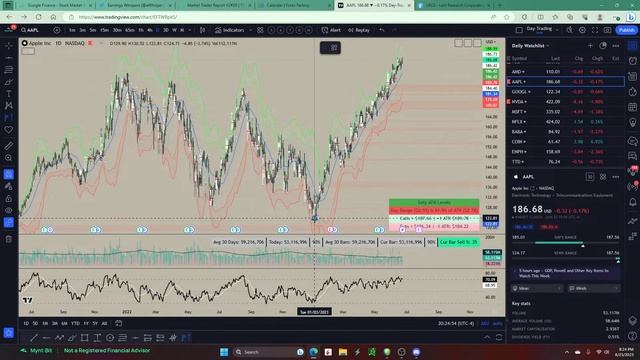Select the 1D date range button

(x=26, y=323)
